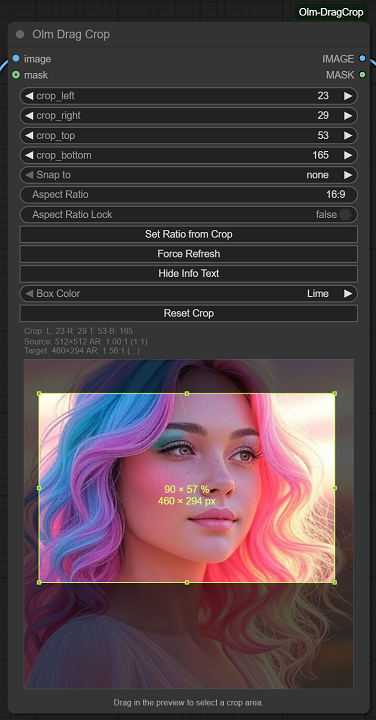This screenshot has height=720, width=376.
Task: Click crop box top-left corner handle
Action: [x=39, y=394]
